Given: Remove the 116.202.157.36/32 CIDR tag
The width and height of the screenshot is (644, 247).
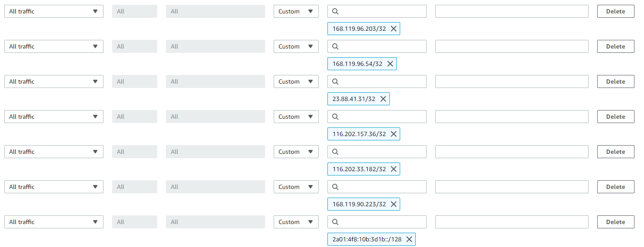Looking at the screenshot, I should pyautogui.click(x=394, y=134).
